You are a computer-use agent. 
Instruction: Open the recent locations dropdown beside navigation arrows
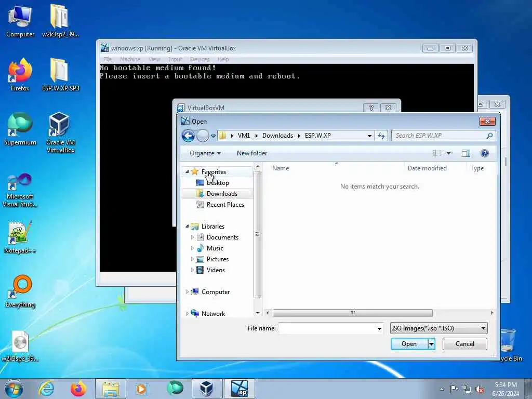(x=213, y=136)
